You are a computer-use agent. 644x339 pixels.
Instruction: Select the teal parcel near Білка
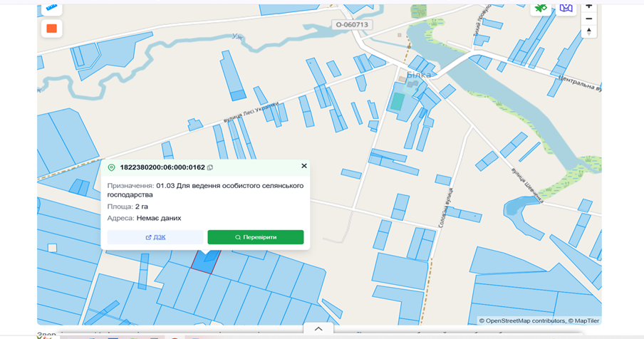pyautogui.click(x=398, y=101)
